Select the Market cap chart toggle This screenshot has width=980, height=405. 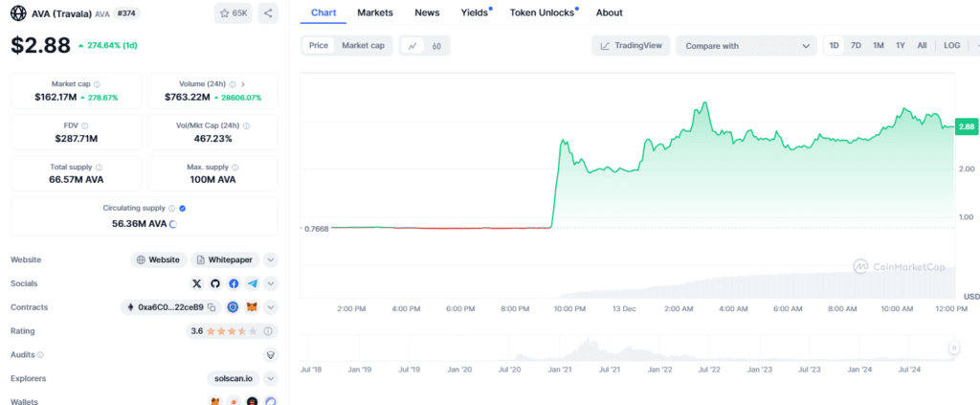tap(363, 46)
